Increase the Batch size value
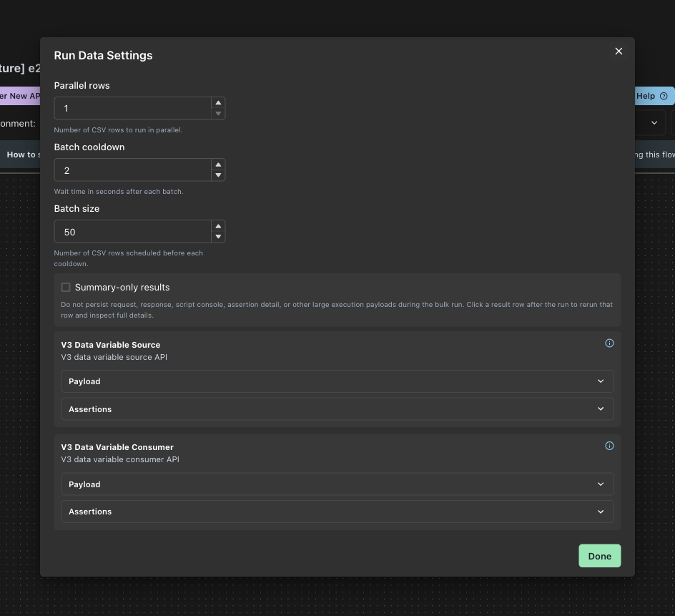The width and height of the screenshot is (675, 616). coord(218,226)
